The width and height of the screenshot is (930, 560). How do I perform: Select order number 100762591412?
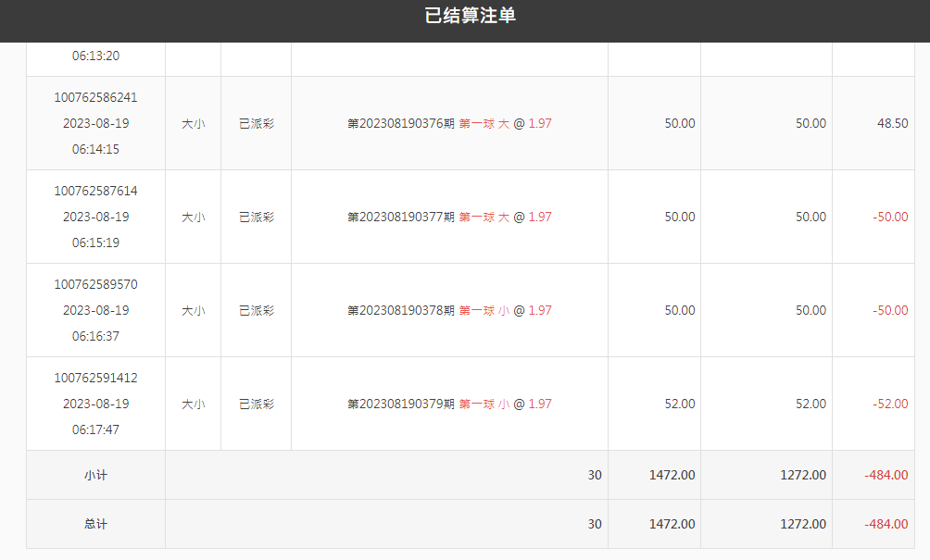click(95, 379)
